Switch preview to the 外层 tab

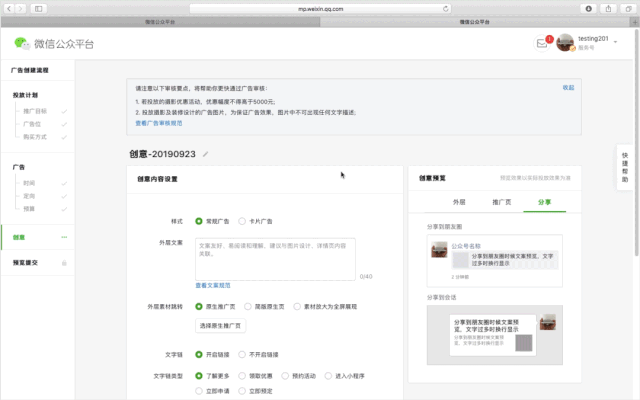(x=459, y=202)
